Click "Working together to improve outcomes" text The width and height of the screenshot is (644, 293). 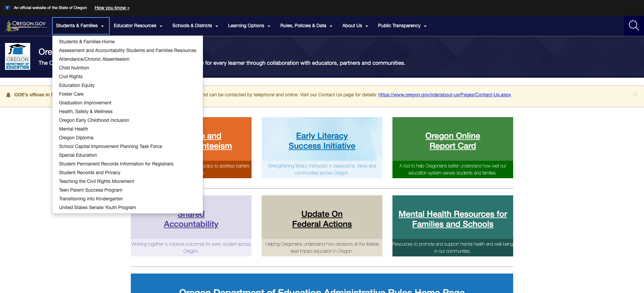pyautogui.click(x=191, y=248)
